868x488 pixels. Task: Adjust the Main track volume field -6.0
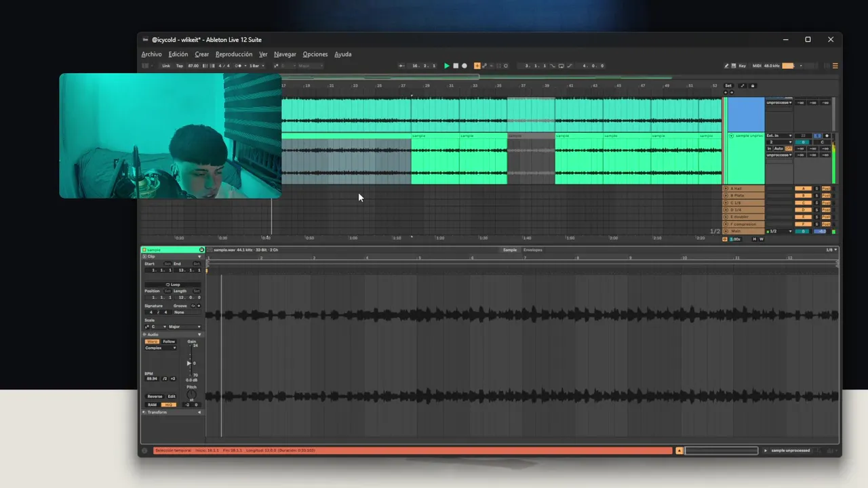tap(820, 231)
